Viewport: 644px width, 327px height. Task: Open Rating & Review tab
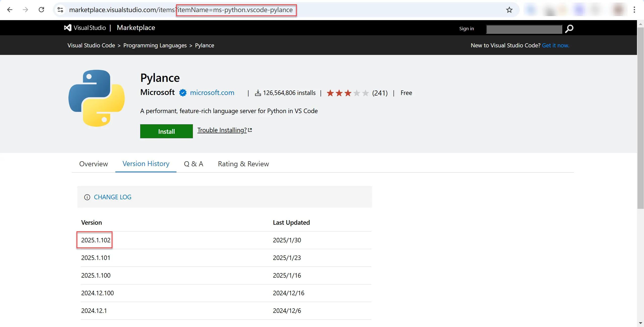pyautogui.click(x=243, y=164)
